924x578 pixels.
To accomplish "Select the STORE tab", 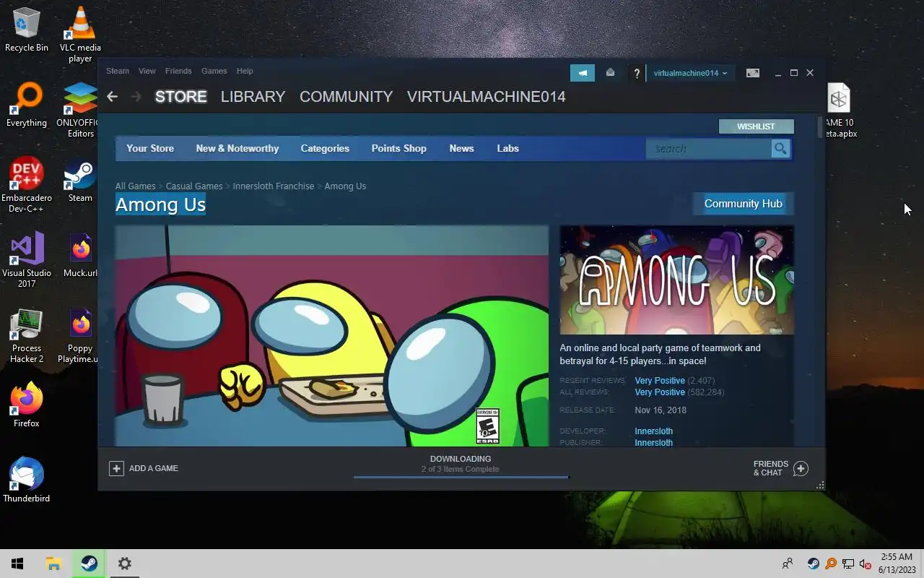I will (x=181, y=97).
